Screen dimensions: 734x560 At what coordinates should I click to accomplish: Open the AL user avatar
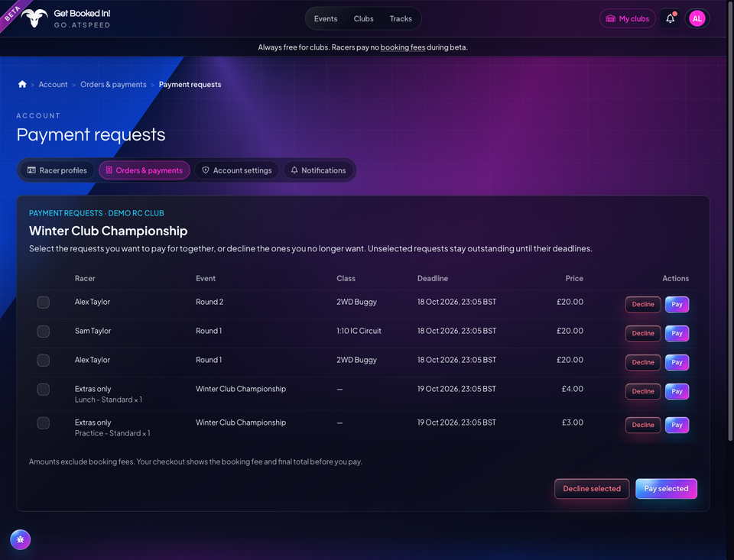(697, 18)
